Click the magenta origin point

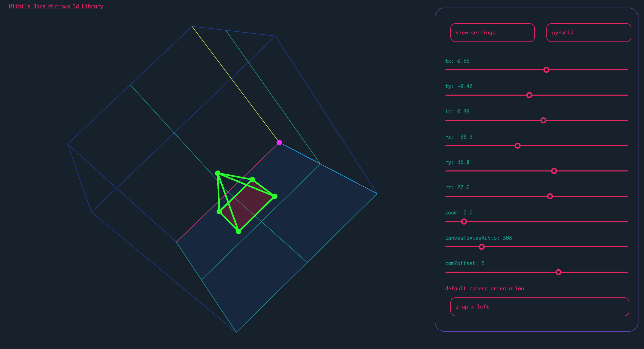click(x=279, y=142)
